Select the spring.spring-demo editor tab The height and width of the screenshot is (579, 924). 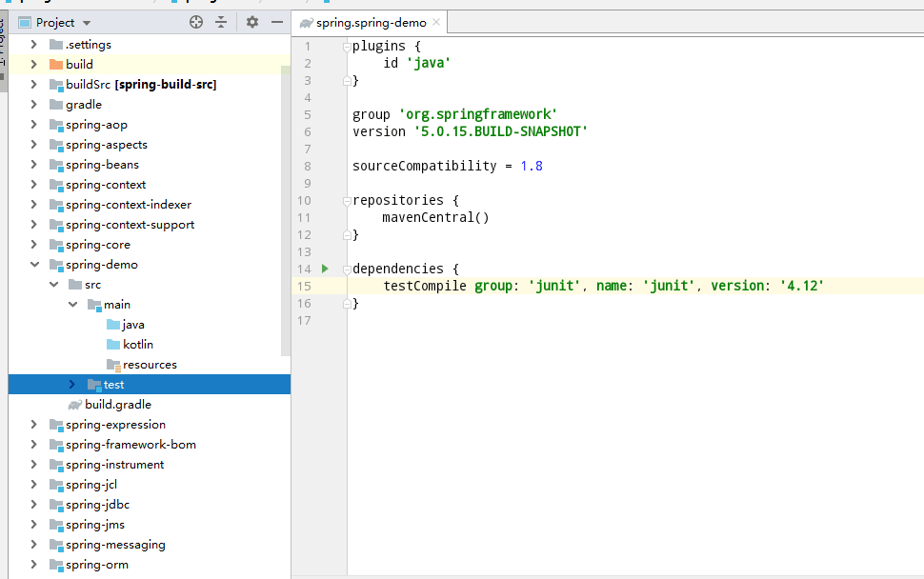[x=370, y=23]
